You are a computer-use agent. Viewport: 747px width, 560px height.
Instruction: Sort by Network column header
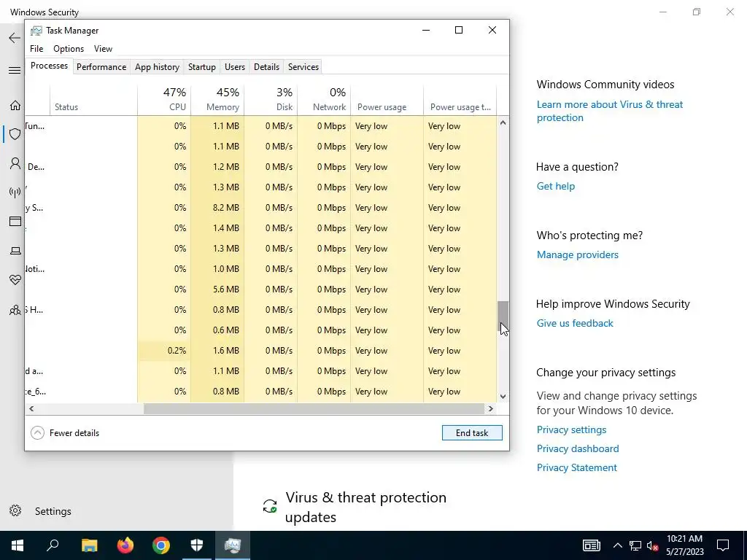tap(325, 99)
